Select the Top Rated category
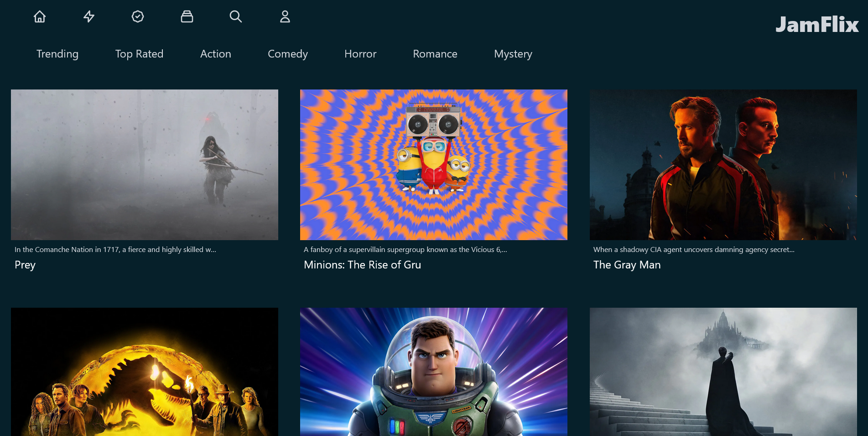 coord(139,54)
